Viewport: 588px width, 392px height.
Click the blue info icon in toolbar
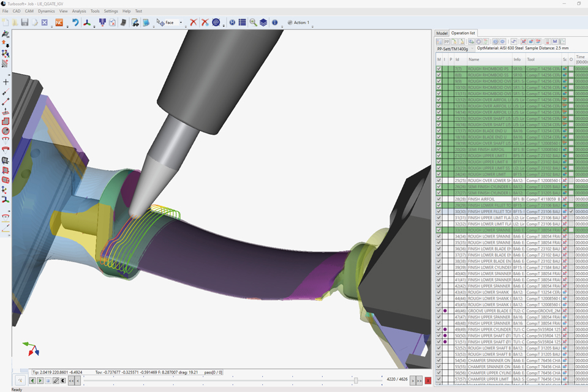pyautogui.click(x=274, y=23)
